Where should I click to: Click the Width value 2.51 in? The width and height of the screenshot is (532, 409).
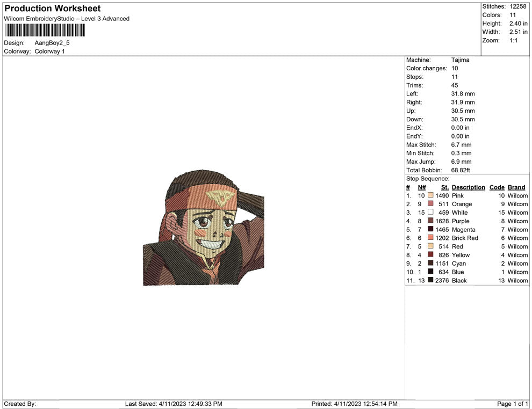(x=519, y=32)
